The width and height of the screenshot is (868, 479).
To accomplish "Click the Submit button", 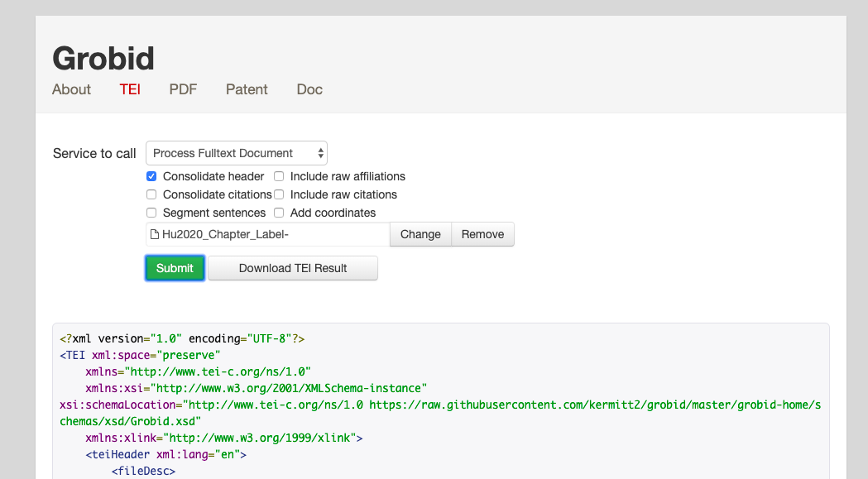I will [x=175, y=267].
